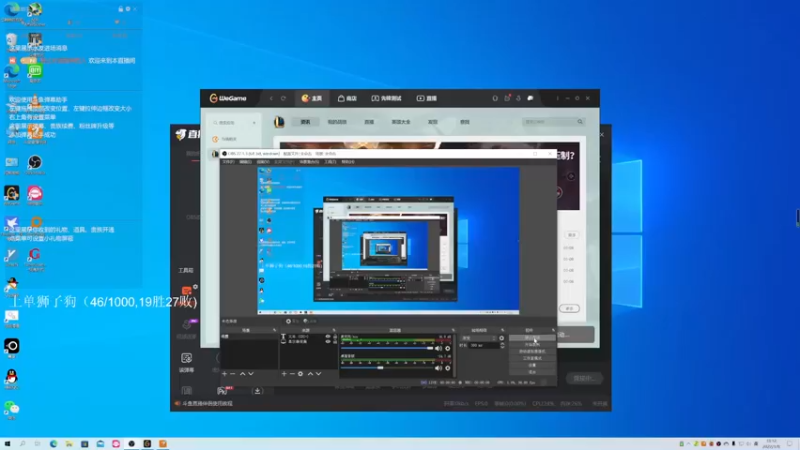Mute the first audio mixer channel
800x450 pixels.
click(x=438, y=348)
